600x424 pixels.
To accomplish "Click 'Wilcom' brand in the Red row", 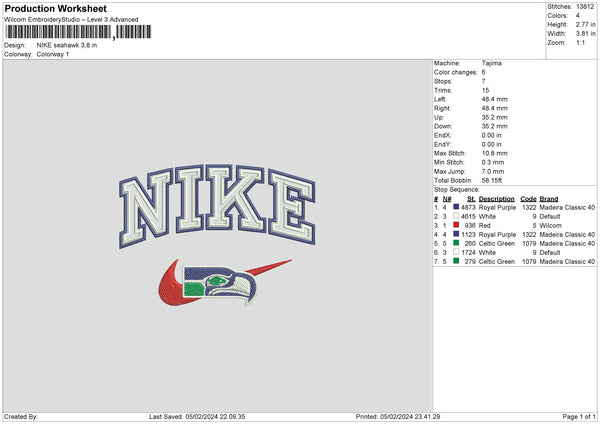I will pos(550,226).
